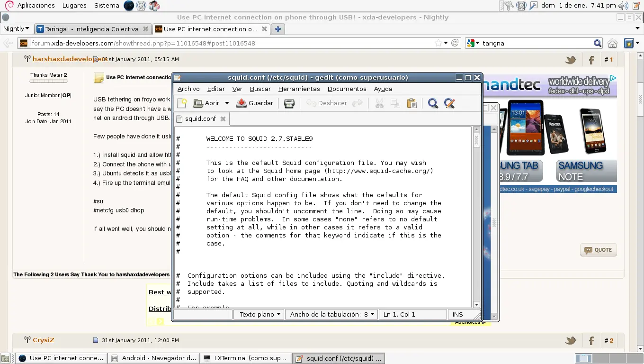Open CrysiZ user profile link
Screen dimensions: 644x364
click(44, 340)
